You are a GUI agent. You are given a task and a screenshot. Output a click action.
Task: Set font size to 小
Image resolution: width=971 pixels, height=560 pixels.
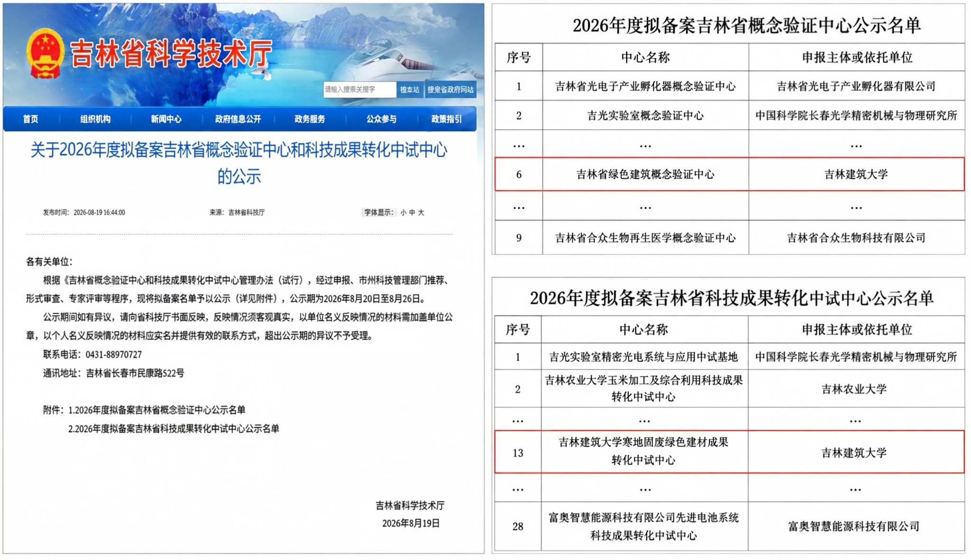point(403,213)
